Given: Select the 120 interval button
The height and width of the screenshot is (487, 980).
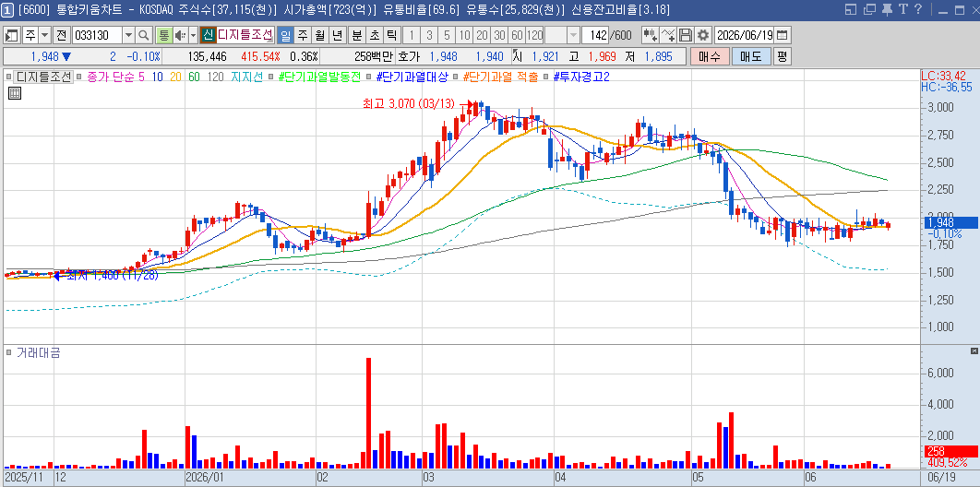Looking at the screenshot, I should coord(534,35).
